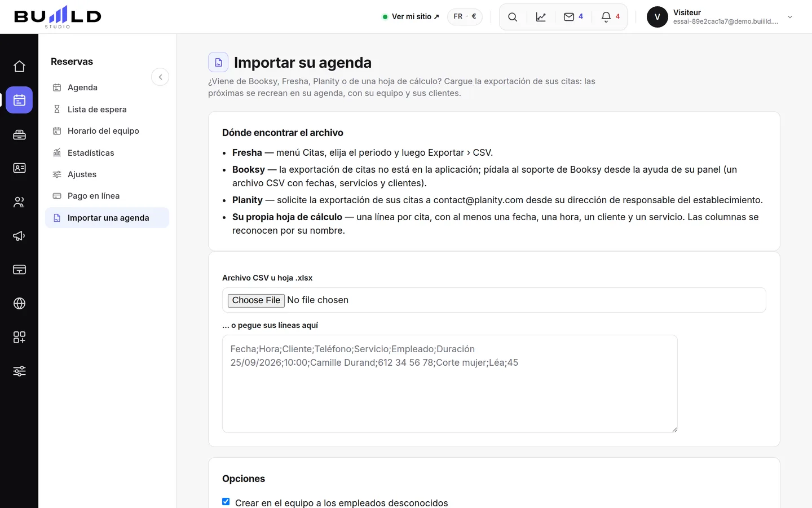Image resolution: width=812 pixels, height=508 pixels.
Task: Toggle Crear en el equipo a los empleados desconocidos
Action: (226, 502)
